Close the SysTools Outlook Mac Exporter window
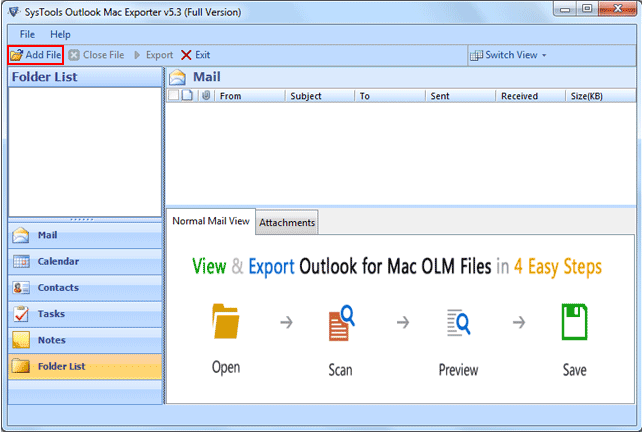This screenshot has height=432, width=642. tap(617, 9)
